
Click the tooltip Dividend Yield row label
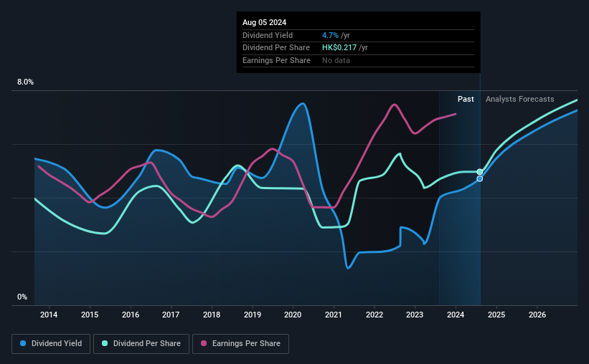coord(268,35)
